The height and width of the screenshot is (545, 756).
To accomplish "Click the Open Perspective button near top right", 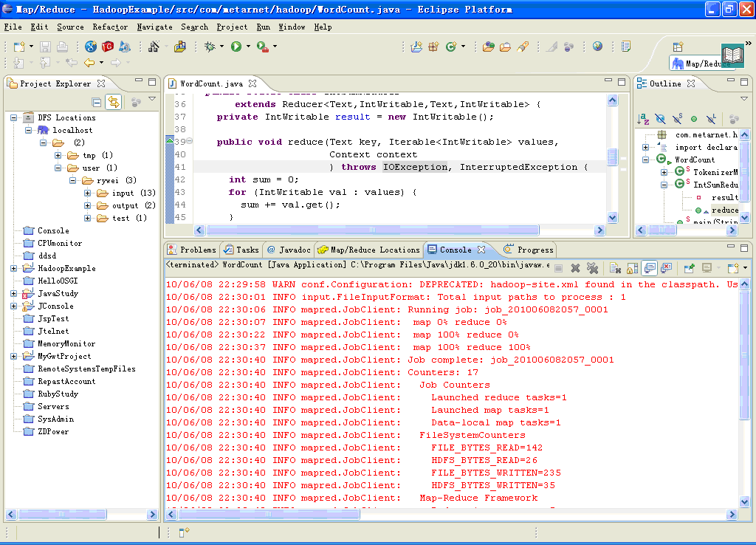I will point(677,47).
